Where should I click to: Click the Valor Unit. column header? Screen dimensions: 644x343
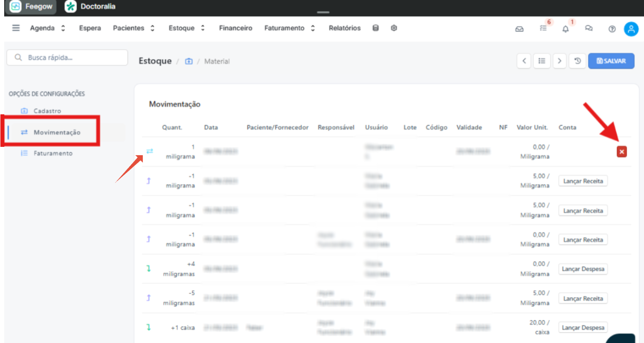click(532, 127)
